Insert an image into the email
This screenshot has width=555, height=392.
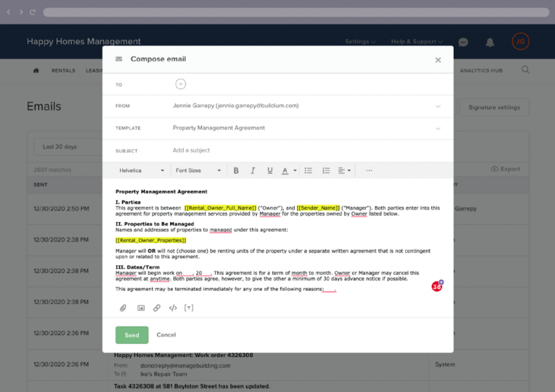(141, 308)
